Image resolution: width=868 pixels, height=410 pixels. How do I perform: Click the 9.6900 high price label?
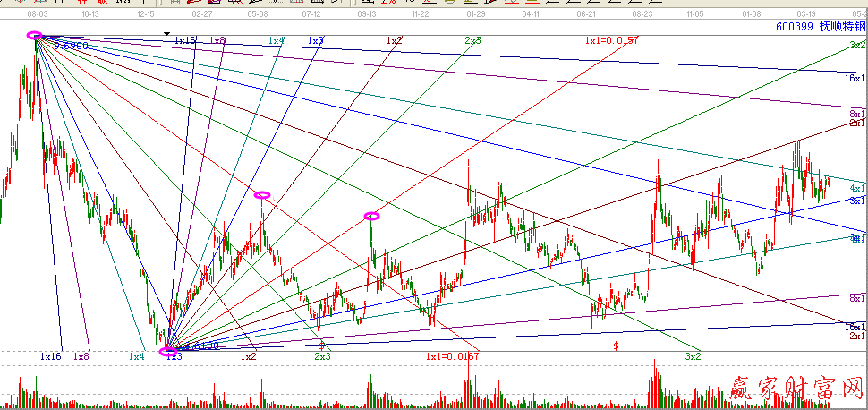pos(72,45)
